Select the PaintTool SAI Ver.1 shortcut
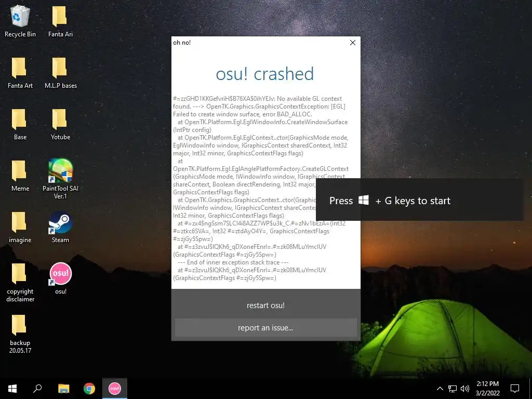This screenshot has width=532, height=399. point(60,179)
